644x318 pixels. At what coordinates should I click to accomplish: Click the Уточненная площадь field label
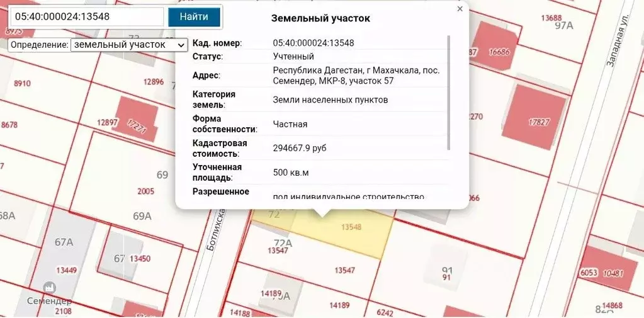(x=217, y=173)
